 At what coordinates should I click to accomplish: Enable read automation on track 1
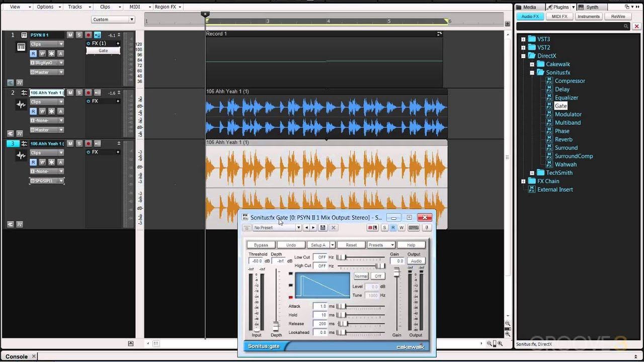33,53
